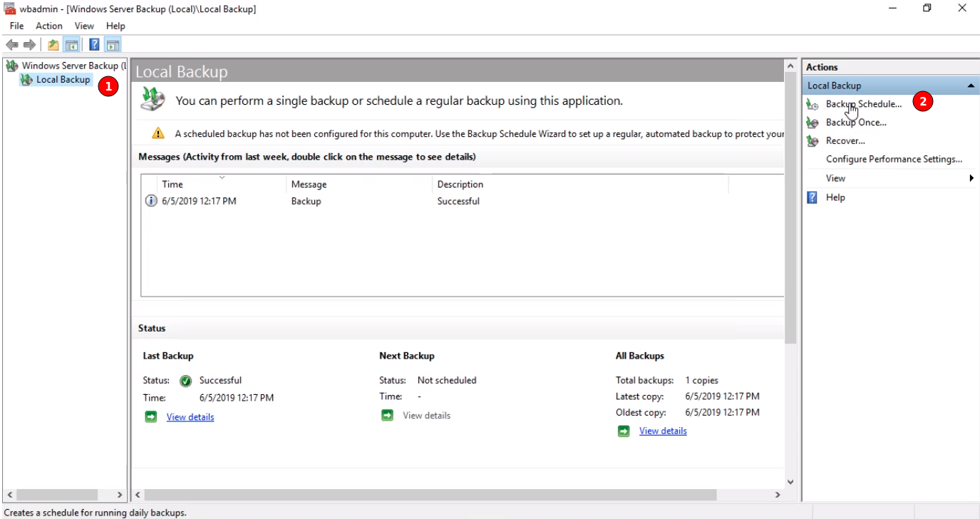Click the Back arrow in the toolbar
This screenshot has height=519, width=980.
pos(11,45)
